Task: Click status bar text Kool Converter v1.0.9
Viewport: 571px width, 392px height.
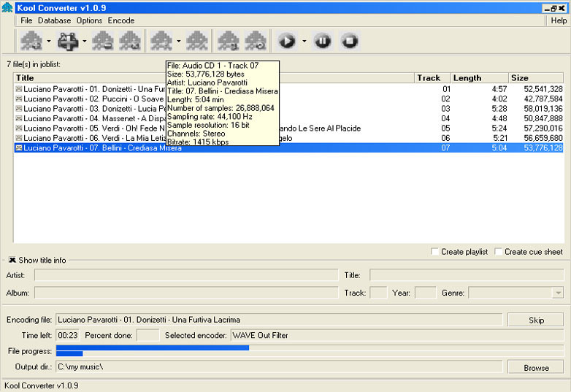Action: point(41,385)
